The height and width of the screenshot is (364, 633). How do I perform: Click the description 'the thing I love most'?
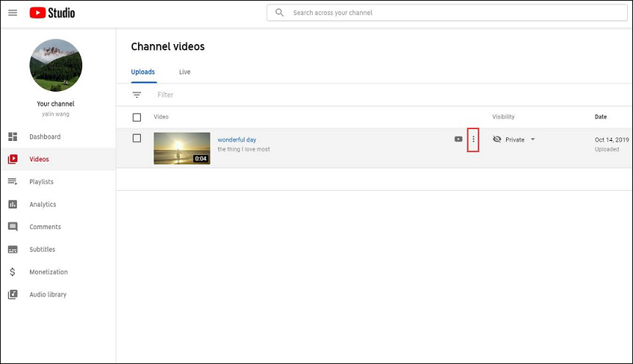244,149
